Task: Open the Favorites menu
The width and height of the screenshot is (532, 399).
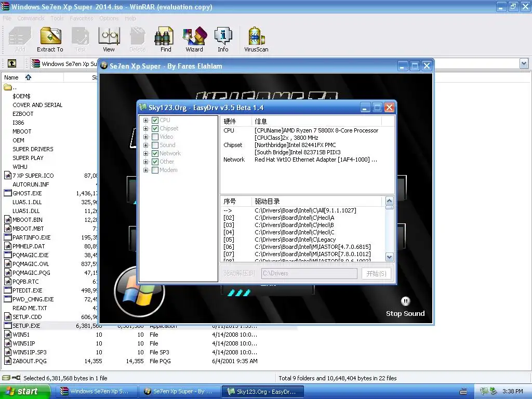Action: (82, 18)
